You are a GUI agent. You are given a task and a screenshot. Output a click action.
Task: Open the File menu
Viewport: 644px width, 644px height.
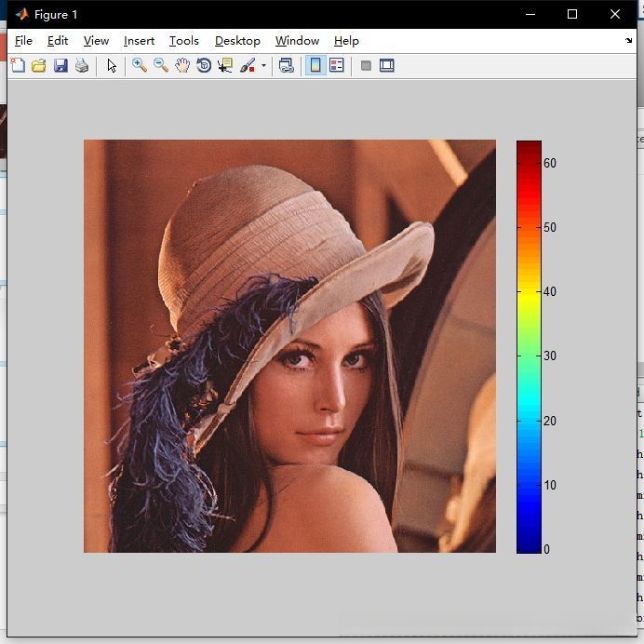tap(23, 41)
